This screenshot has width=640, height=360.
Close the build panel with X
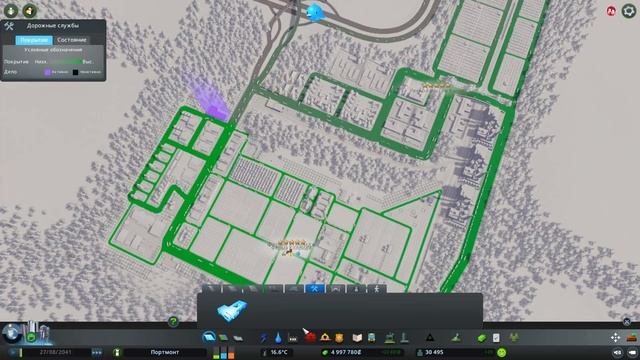pos(627,322)
